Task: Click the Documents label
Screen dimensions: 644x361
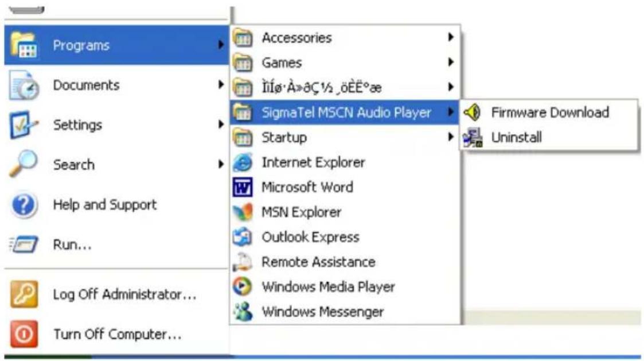Action: 86,85
